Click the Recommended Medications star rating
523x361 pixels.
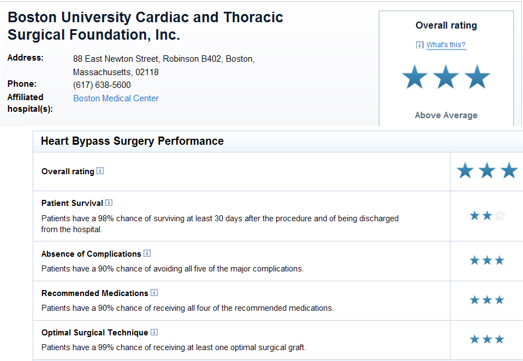pos(487,300)
